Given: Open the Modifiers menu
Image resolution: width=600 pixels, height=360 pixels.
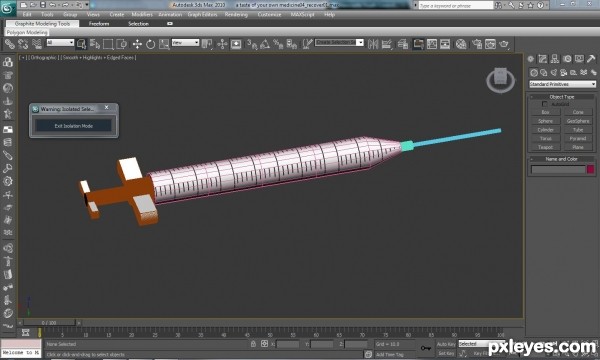Looking at the screenshot, I should (142, 15).
